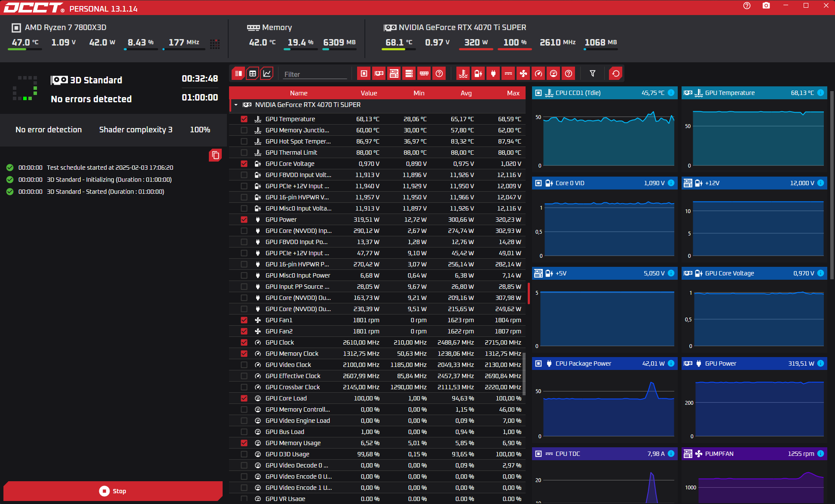Click the log entry 'Test schedule started'
Image resolution: width=835 pixels, height=504 pixels.
110,168
